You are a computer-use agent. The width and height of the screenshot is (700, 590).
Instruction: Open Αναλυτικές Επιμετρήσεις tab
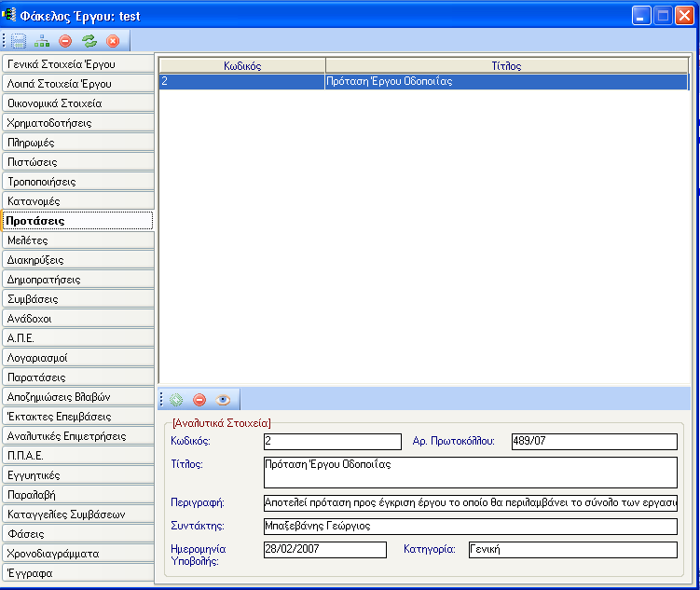78,436
